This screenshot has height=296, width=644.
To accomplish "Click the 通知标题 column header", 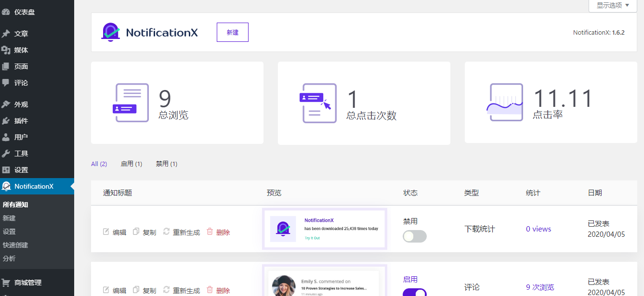I will coord(118,193).
